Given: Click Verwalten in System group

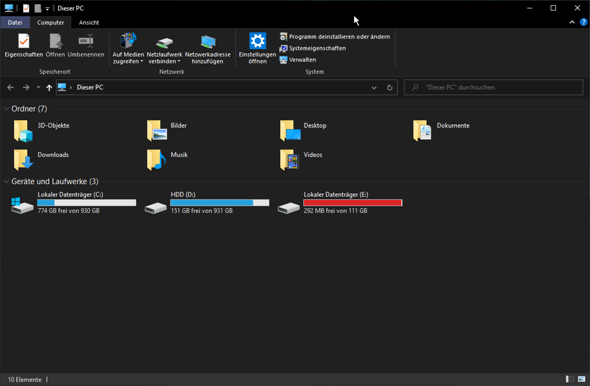Looking at the screenshot, I should click(298, 60).
